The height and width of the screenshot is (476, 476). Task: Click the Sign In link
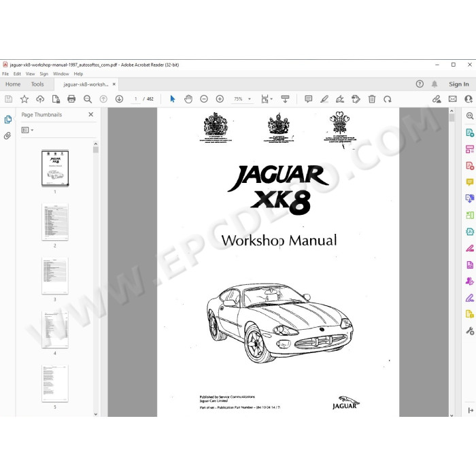(x=459, y=84)
